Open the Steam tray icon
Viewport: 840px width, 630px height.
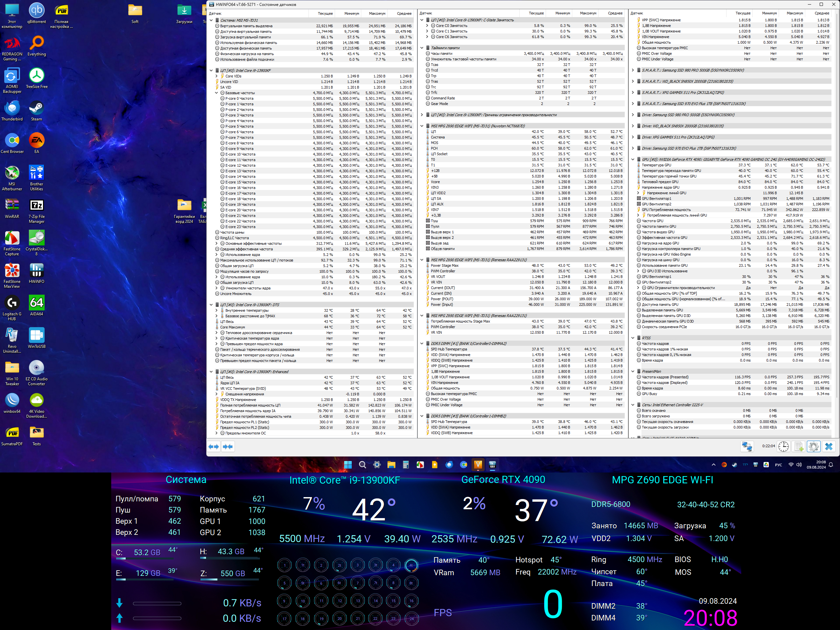pyautogui.click(x=734, y=465)
